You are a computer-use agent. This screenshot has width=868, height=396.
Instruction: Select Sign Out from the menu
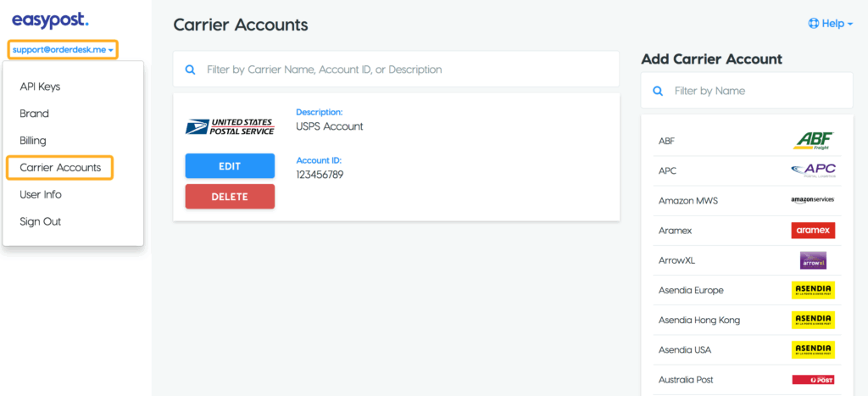tap(41, 221)
